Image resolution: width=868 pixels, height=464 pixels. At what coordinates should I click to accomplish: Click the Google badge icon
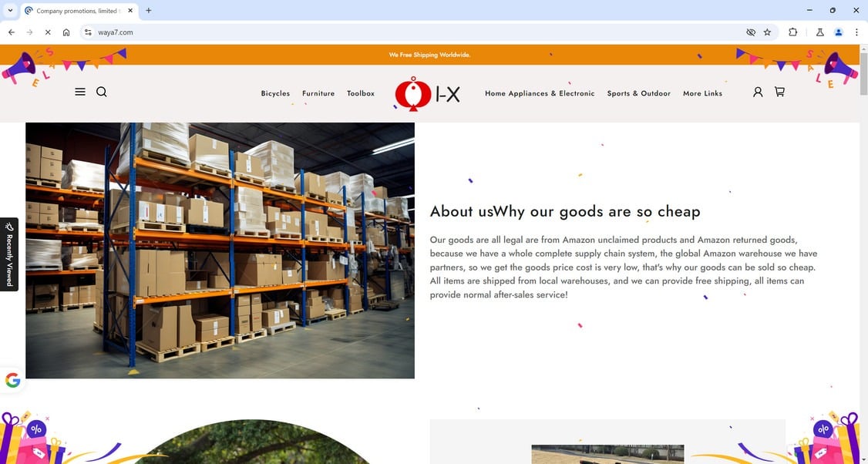[13, 380]
